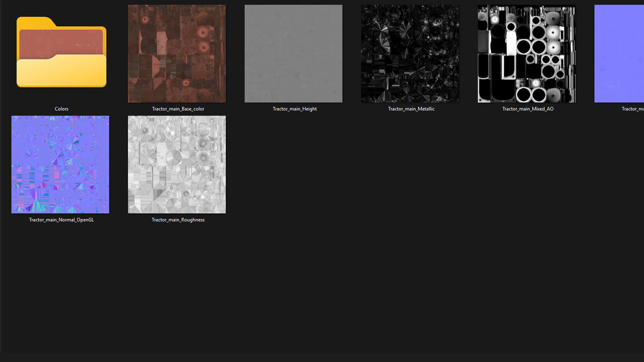The width and height of the screenshot is (644, 362).
Task: Click the Tractor_main_Base_color filename text
Action: (x=178, y=109)
